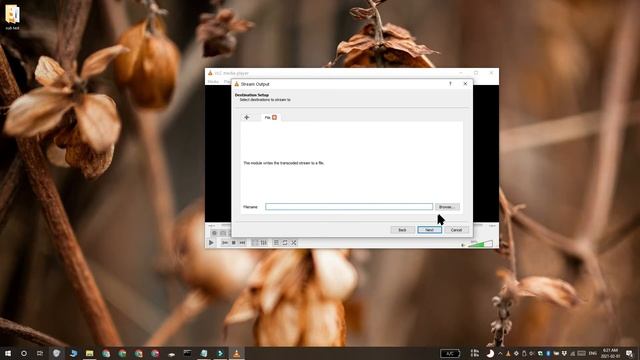Stop playback in VLC
Image resolution: width=640 pixels, height=360 pixels.
pos(233,243)
